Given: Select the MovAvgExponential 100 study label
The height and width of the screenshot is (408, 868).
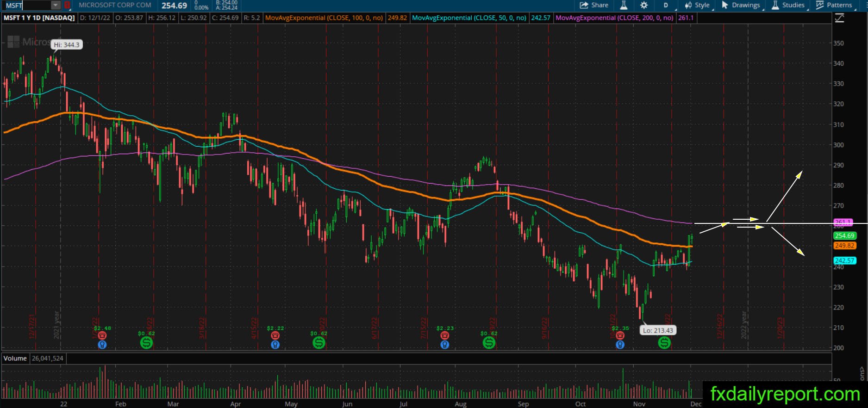Looking at the screenshot, I should pos(324,18).
